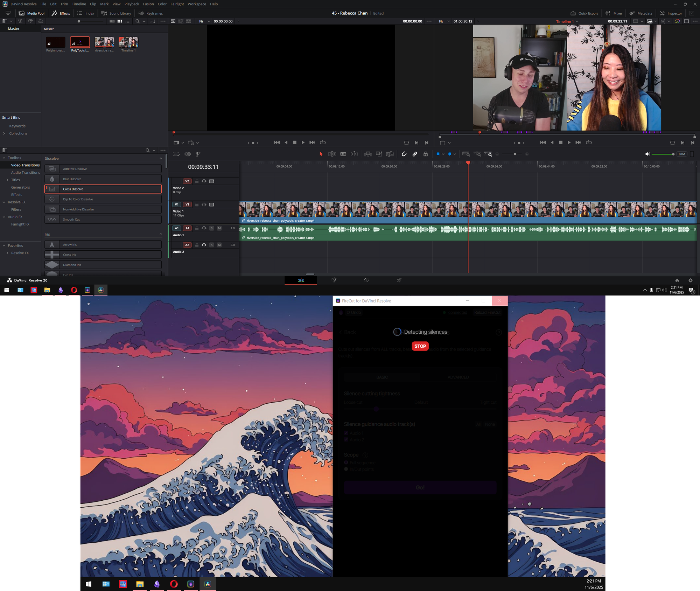The height and width of the screenshot is (591, 700).
Task: Click the Insert Clip icon
Action: 368,154
